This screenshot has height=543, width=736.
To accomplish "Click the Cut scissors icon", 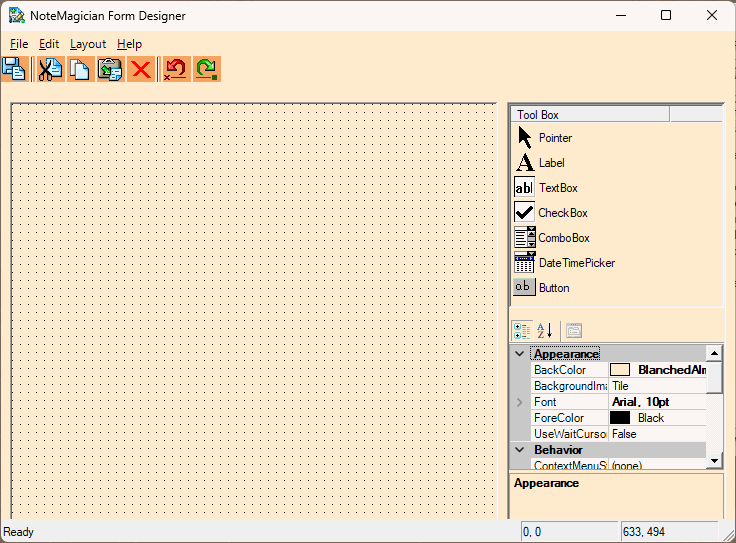I will pyautogui.click(x=50, y=69).
